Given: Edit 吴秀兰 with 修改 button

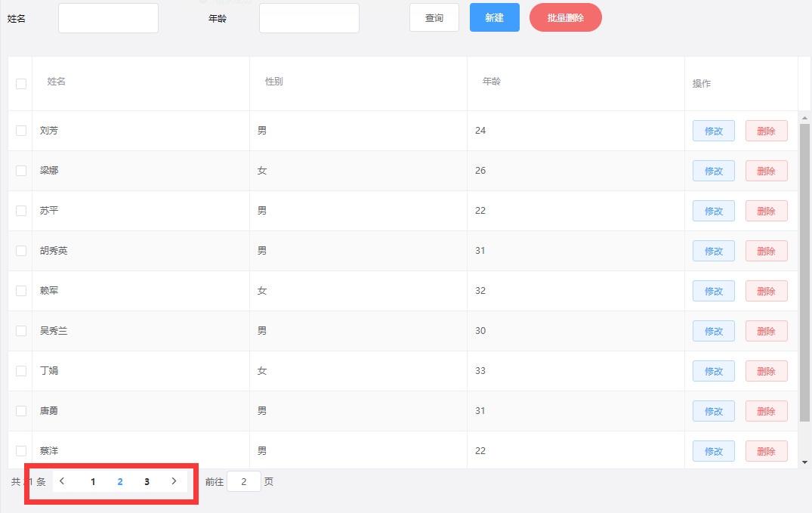Looking at the screenshot, I should 714,331.
